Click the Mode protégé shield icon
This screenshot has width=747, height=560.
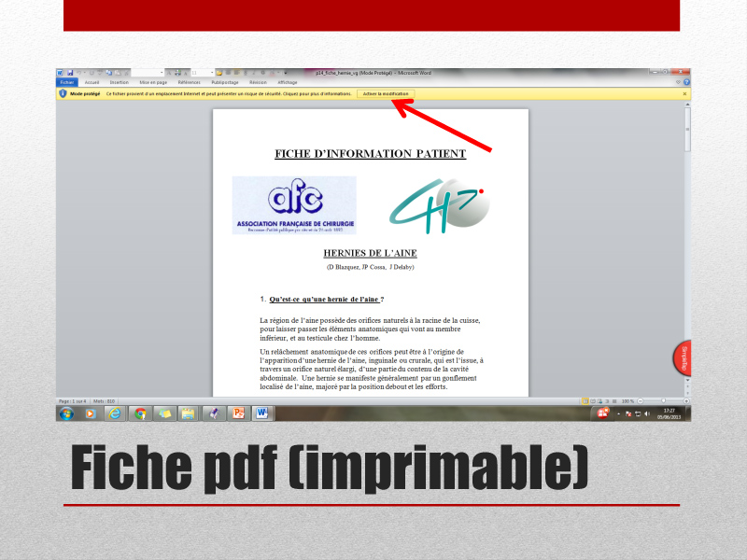(x=63, y=94)
